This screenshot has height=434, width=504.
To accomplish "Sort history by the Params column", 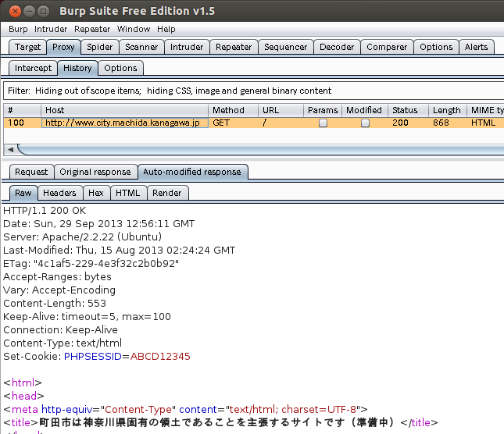I will tap(323, 110).
